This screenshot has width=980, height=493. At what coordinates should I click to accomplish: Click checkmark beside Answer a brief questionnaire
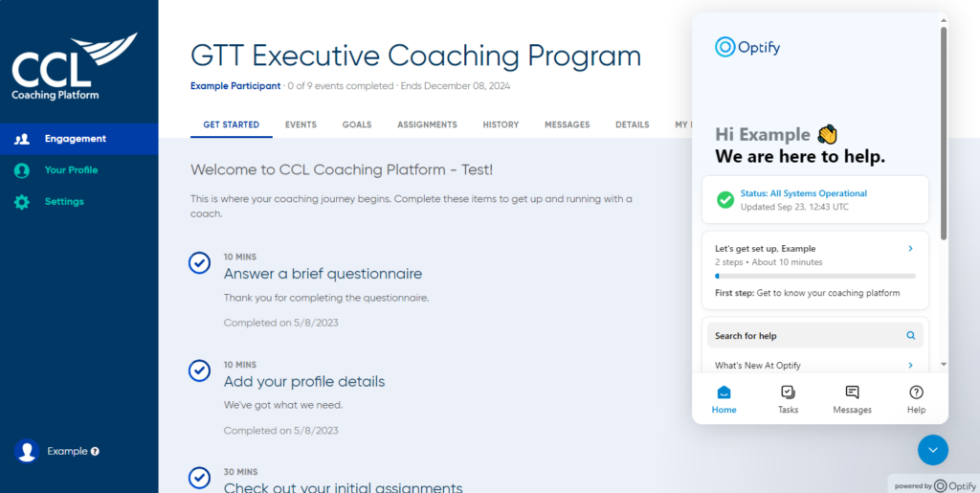coord(199,262)
